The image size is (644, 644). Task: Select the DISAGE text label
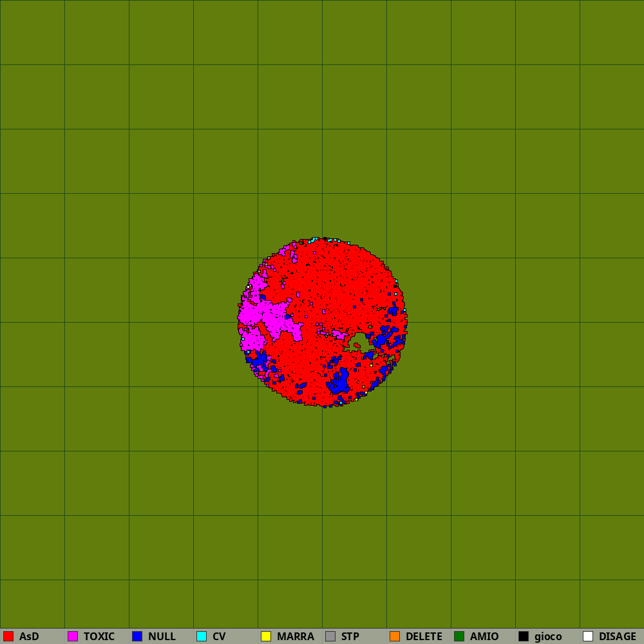coord(617,636)
